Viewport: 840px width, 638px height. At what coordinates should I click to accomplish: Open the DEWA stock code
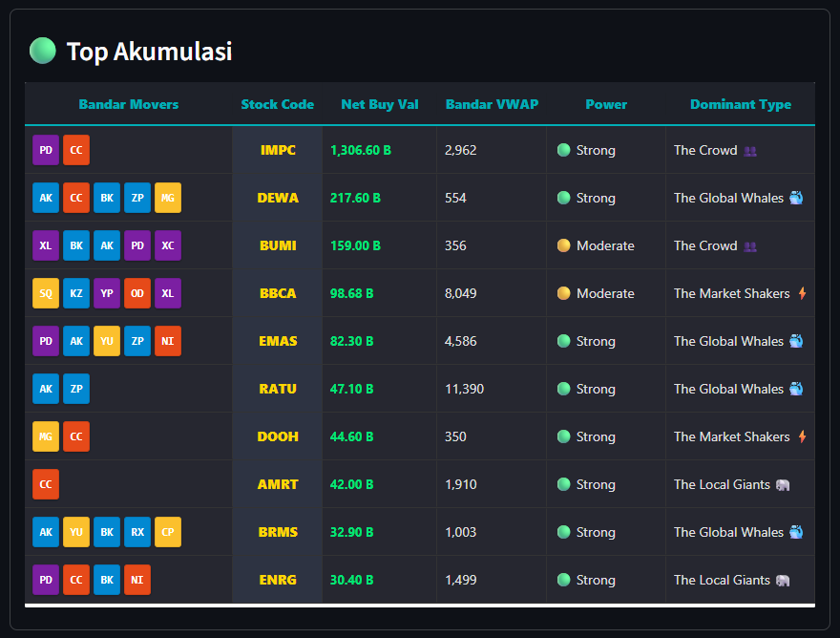click(278, 198)
